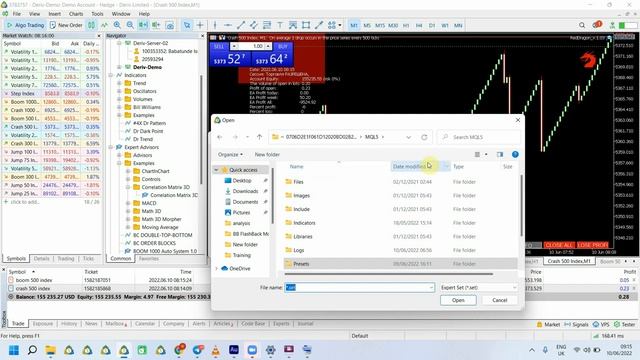Refresh the Open dialog folder view
Screen dimensions: 640x360
(424, 137)
